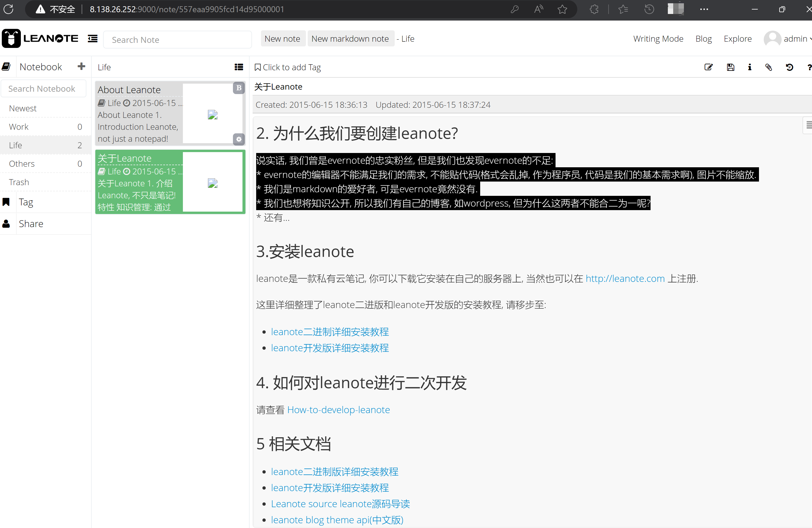Click heading 2. 为什么我们要创建leanote?
812x528 pixels.
point(357,133)
